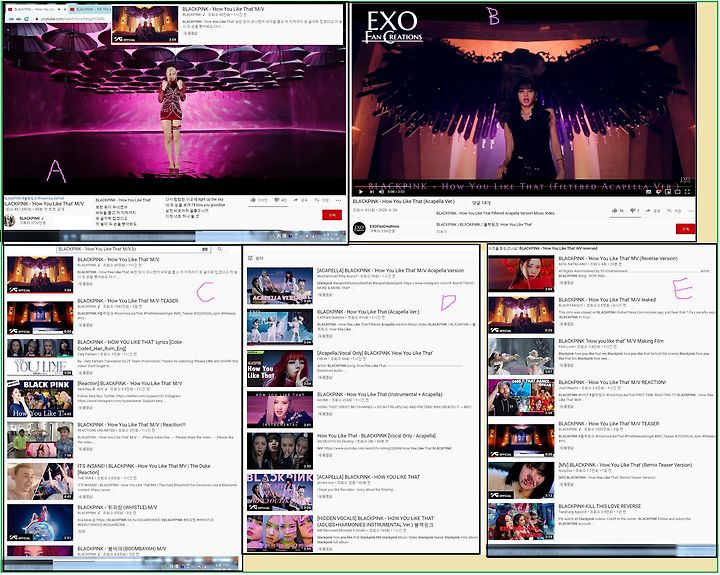Open M/V TEASER thumbnail in panel C
This screenshot has width=720, height=575.
tap(40, 318)
